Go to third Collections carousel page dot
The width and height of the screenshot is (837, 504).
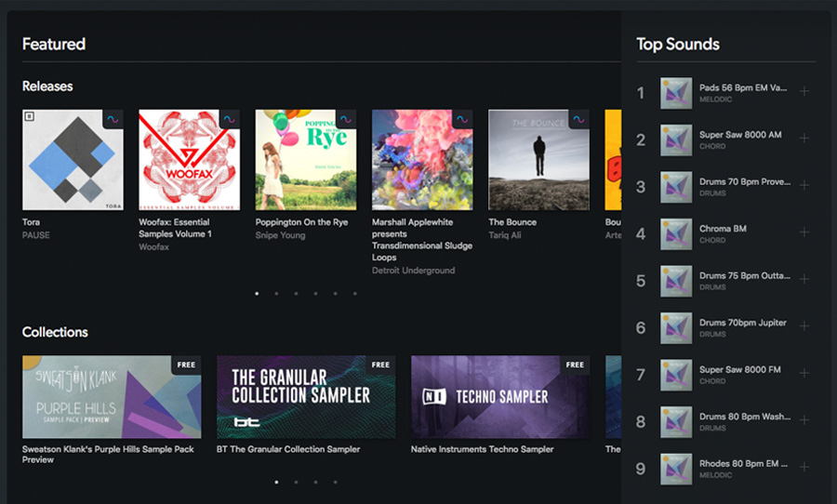pyautogui.click(x=315, y=482)
